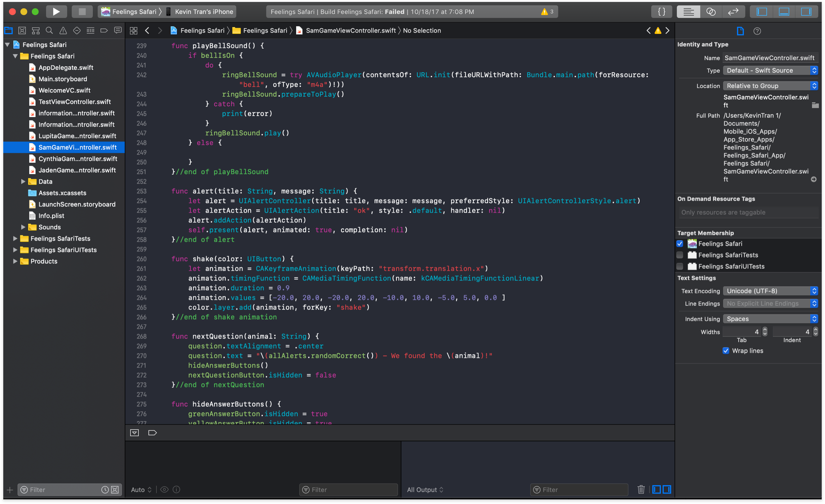This screenshot has height=504, width=825.
Task: Show the Find navigator
Action: pos(49,31)
